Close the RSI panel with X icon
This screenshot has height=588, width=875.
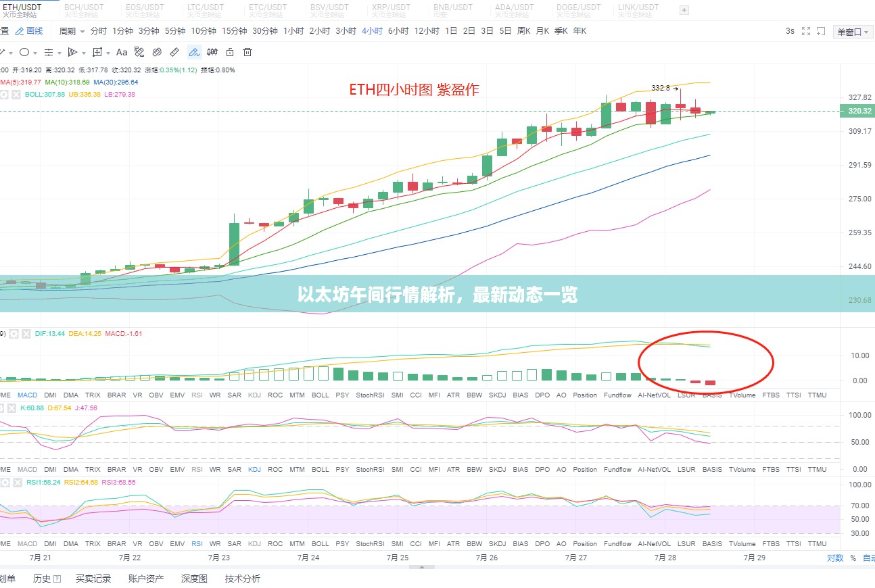[16, 483]
